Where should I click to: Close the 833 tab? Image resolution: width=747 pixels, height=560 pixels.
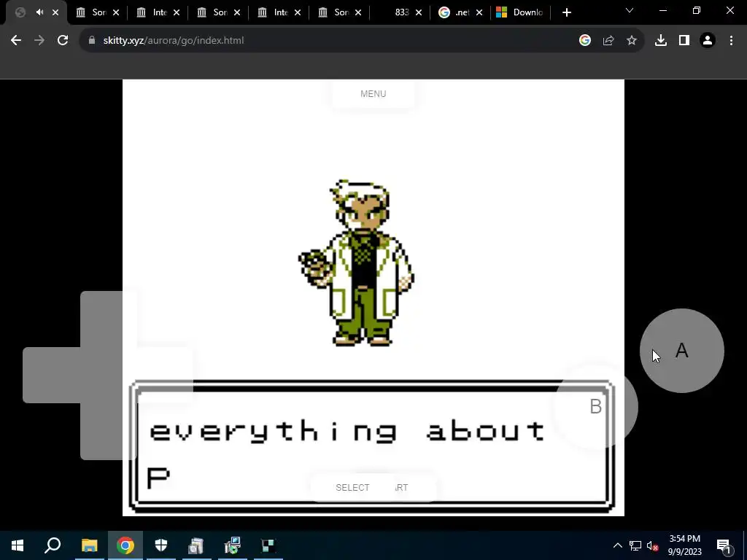click(419, 12)
